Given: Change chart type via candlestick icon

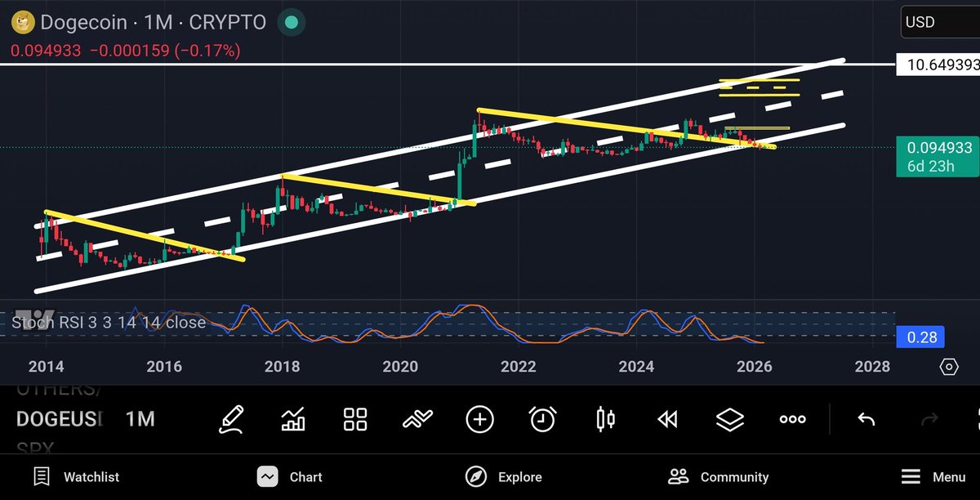Looking at the screenshot, I should [x=604, y=418].
